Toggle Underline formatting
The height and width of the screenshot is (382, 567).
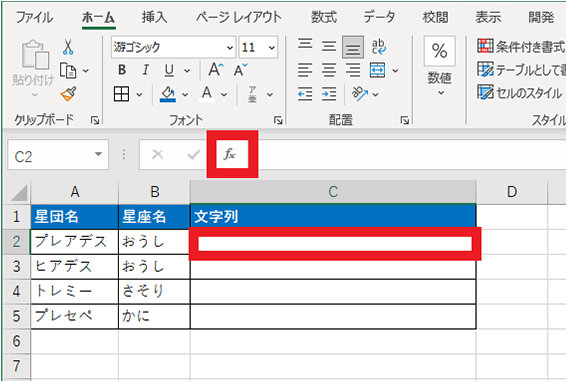pyautogui.click(x=169, y=70)
